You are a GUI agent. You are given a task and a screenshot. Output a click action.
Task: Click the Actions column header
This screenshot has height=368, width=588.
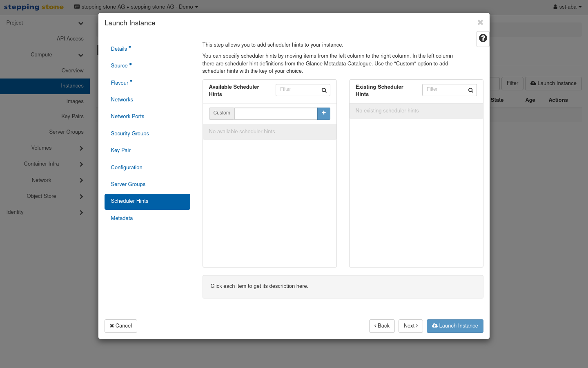coord(558,100)
